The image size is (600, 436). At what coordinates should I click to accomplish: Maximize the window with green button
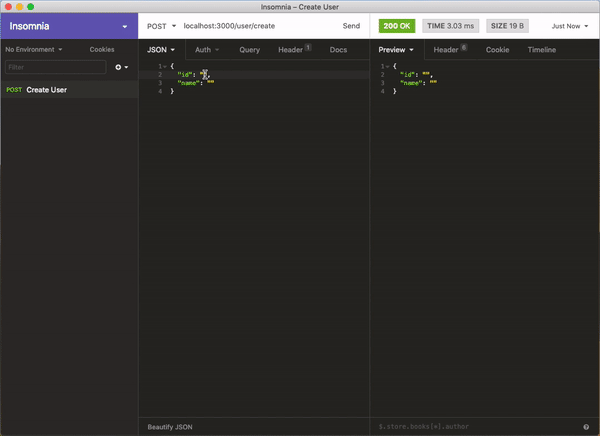(31, 7)
